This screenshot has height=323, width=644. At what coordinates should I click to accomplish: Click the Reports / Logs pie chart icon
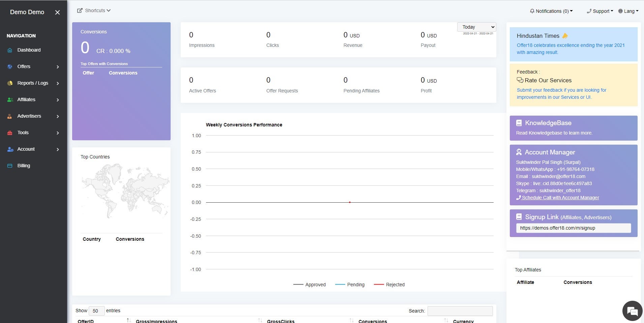(x=10, y=83)
